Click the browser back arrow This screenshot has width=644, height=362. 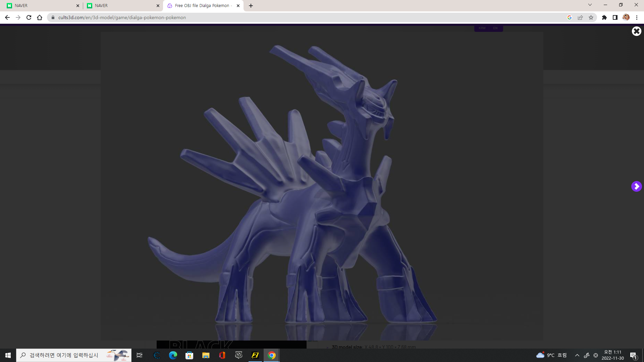click(7, 17)
